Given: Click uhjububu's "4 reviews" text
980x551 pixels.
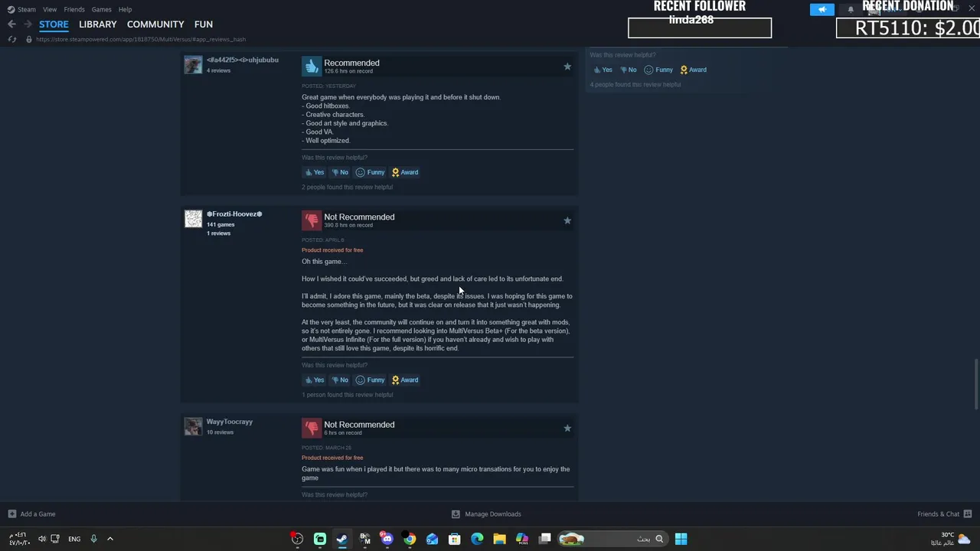Looking at the screenshot, I should tap(218, 70).
